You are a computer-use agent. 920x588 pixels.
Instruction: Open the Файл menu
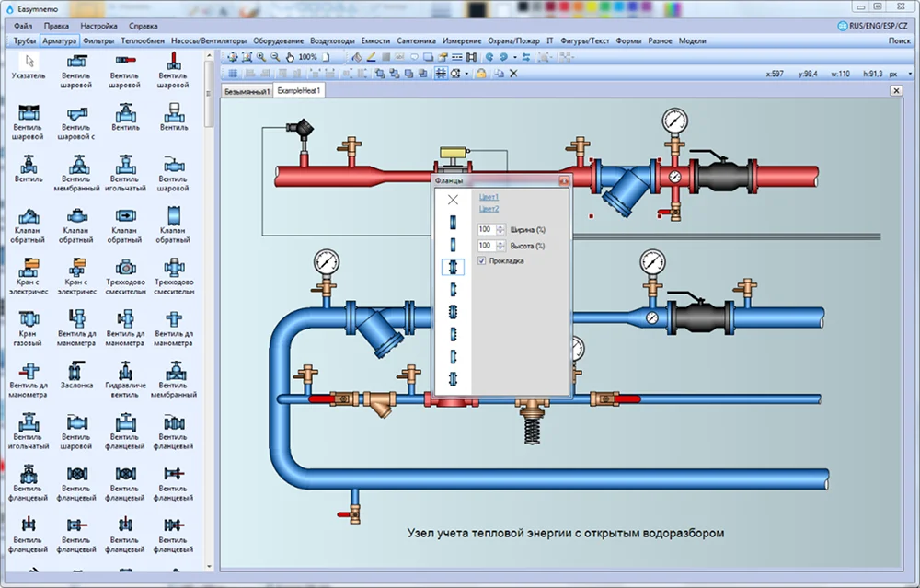[x=24, y=27]
